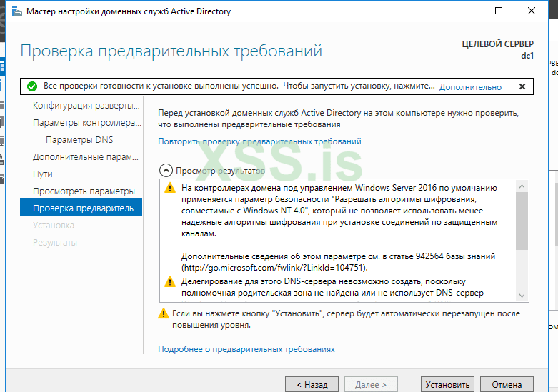The width and height of the screenshot is (558, 392).
Task: Select Дополнительные параметры step
Action: (86, 156)
